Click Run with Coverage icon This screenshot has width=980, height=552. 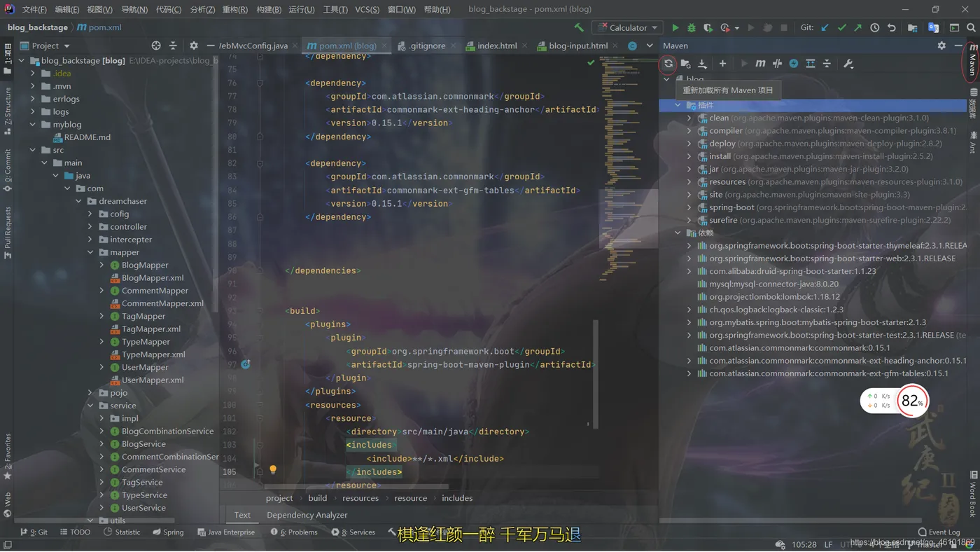point(708,28)
